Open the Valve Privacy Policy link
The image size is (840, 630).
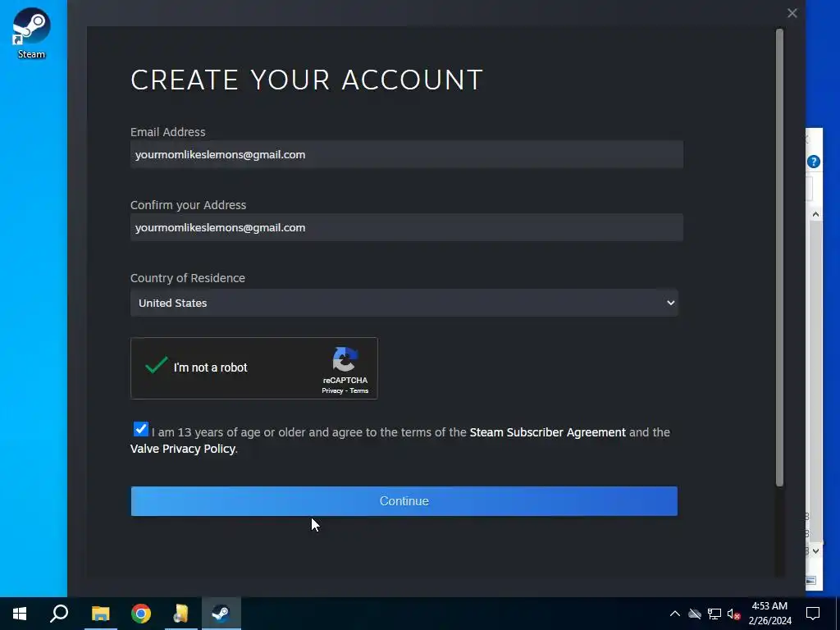click(x=183, y=449)
